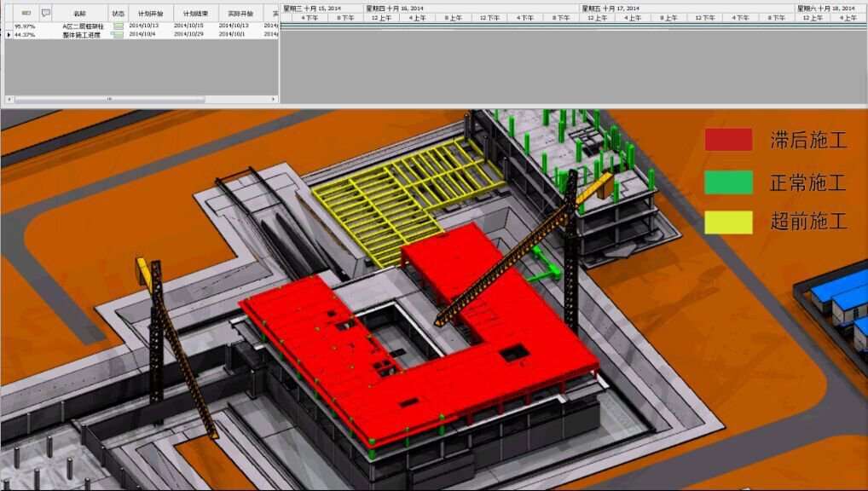The height and width of the screenshot is (491, 868).
Task: Click the 实际开始 cell of A区二层框架柱
Action: coord(234,26)
